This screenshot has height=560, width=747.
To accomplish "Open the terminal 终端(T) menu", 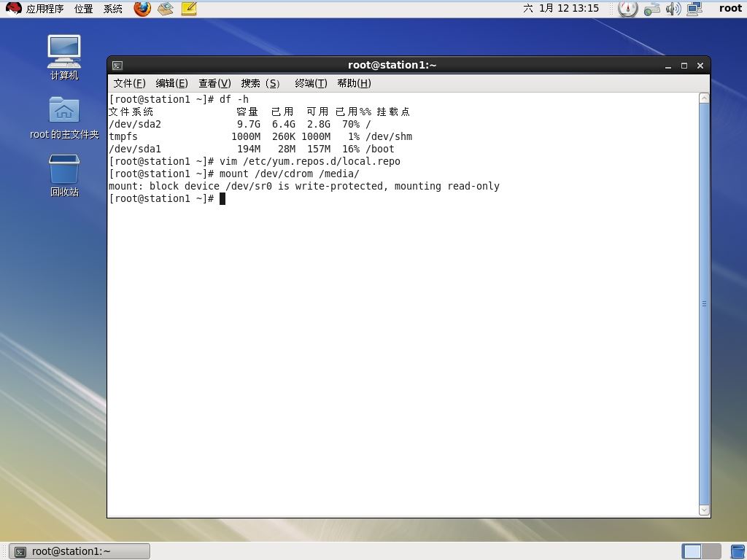I will coord(310,83).
